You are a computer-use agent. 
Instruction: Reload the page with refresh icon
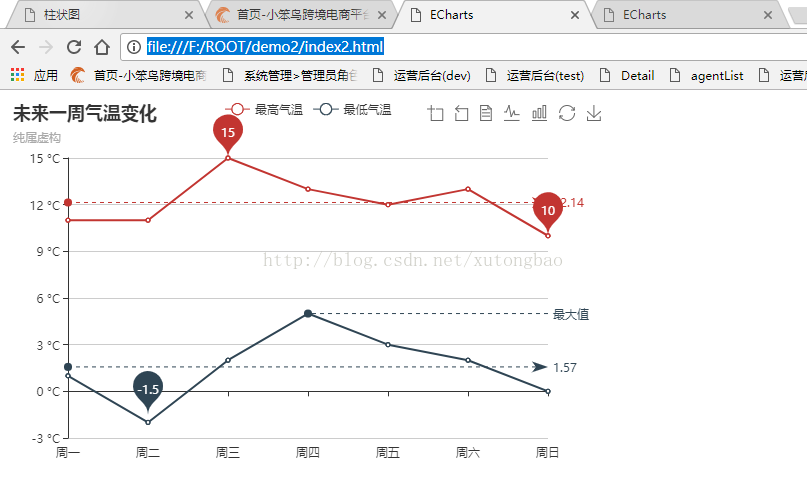(x=74, y=47)
